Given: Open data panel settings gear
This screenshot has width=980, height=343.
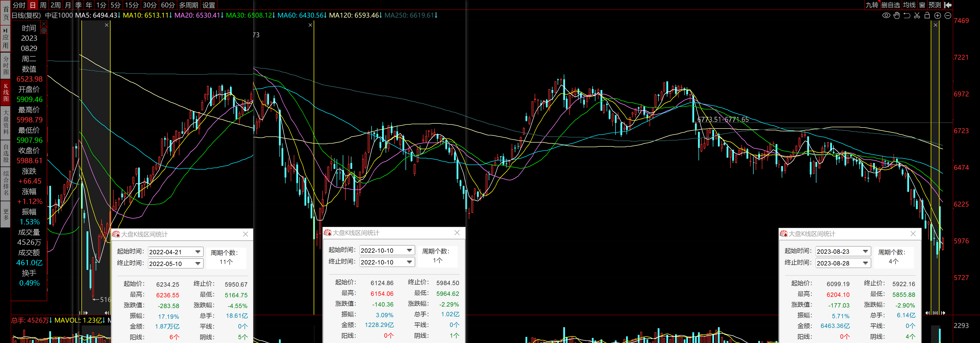Looking at the screenshot, I should pyautogui.click(x=44, y=30).
